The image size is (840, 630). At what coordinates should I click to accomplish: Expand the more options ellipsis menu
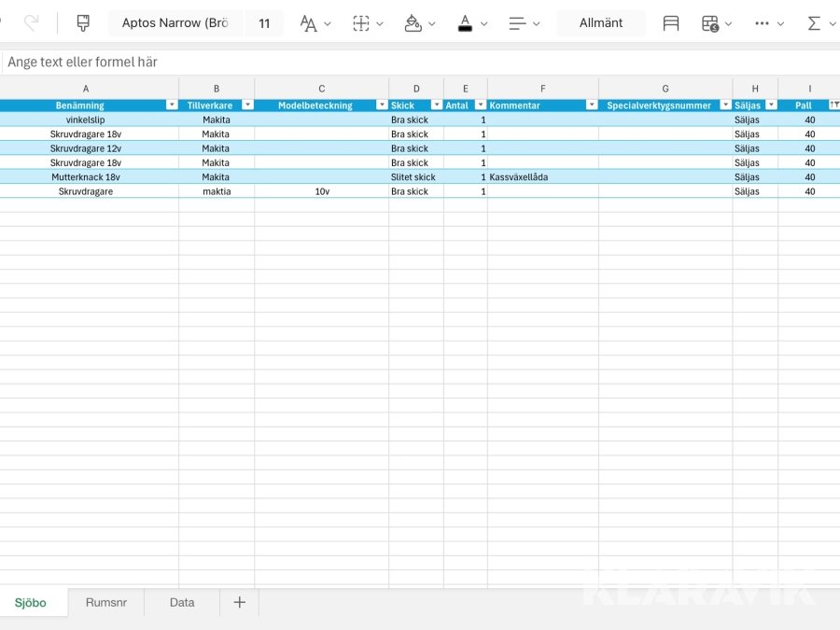[x=763, y=23]
